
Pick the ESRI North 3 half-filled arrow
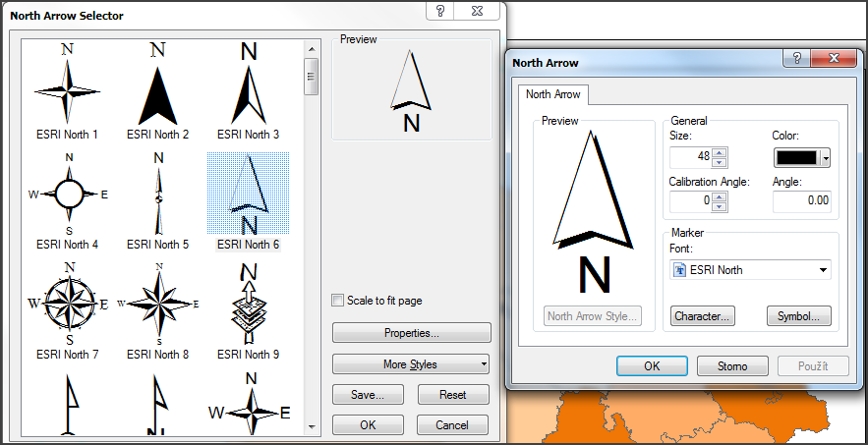248,90
